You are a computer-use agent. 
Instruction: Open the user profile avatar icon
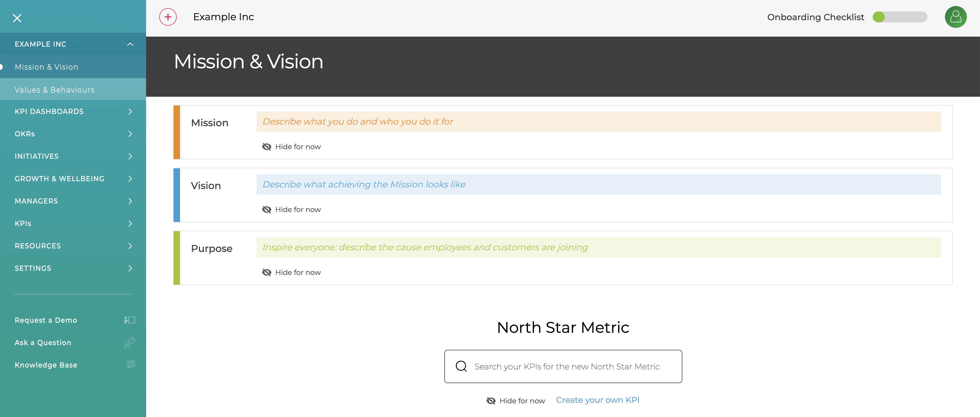(x=956, y=17)
